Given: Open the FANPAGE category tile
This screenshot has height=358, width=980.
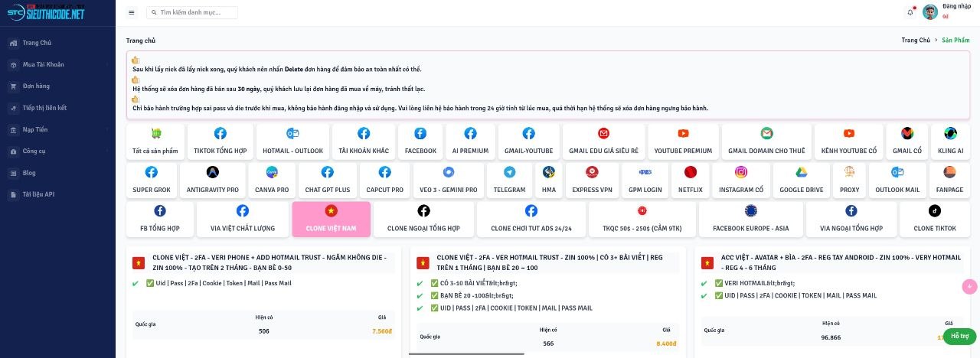Looking at the screenshot, I should click(949, 181).
